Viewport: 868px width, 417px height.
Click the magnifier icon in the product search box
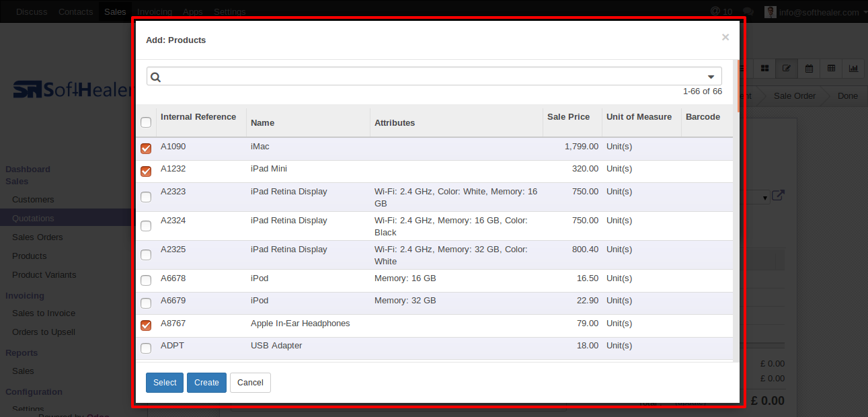coord(155,77)
